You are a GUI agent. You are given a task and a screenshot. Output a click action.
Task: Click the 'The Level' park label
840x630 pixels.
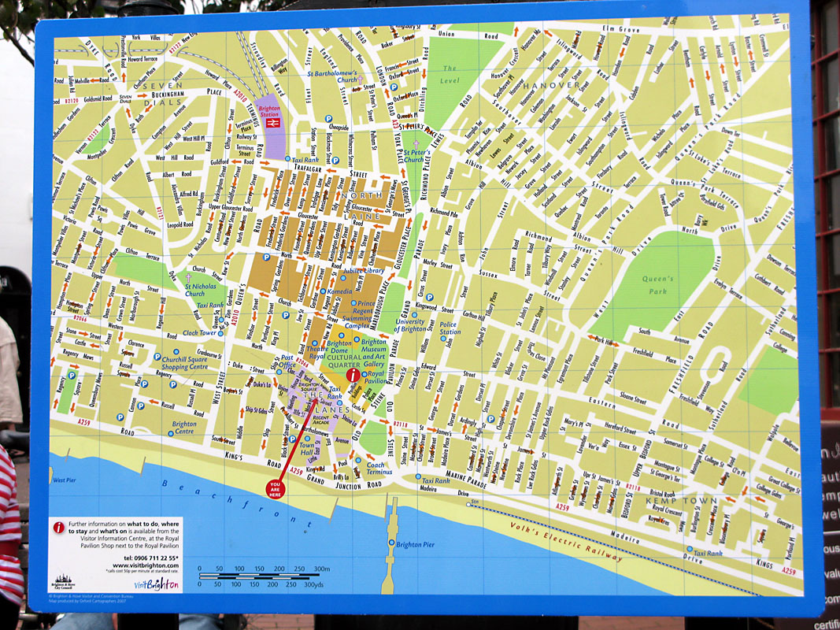[450, 75]
